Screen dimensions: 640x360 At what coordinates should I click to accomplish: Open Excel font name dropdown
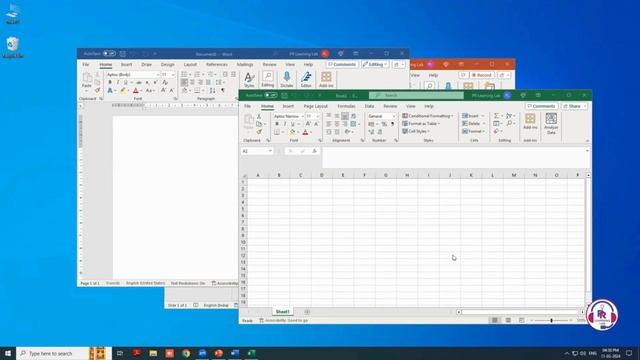(302, 116)
